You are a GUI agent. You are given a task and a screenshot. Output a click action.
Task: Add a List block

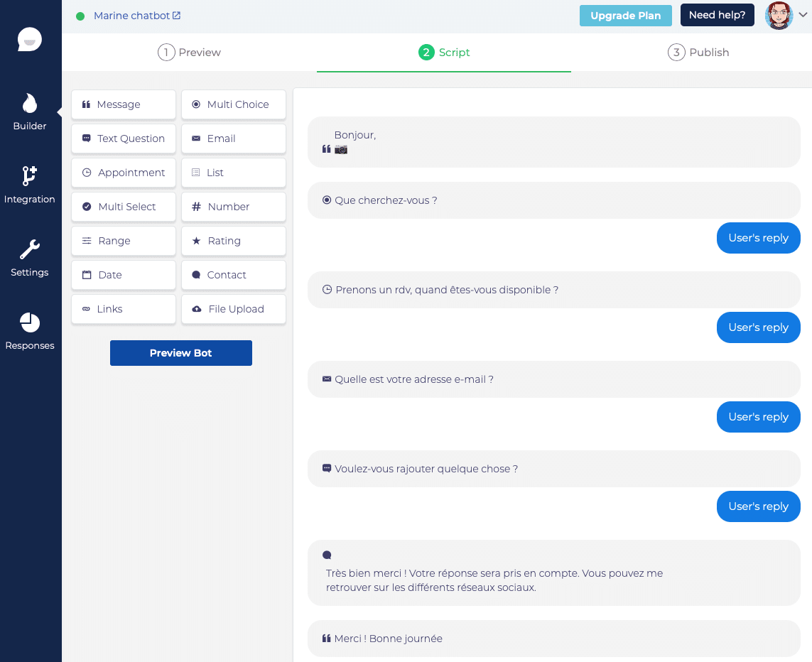click(x=234, y=173)
